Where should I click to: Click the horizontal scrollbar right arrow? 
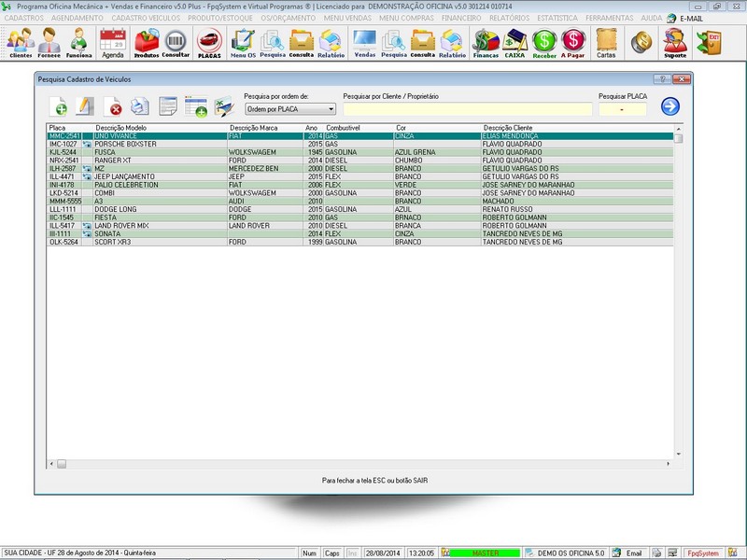(x=668, y=463)
